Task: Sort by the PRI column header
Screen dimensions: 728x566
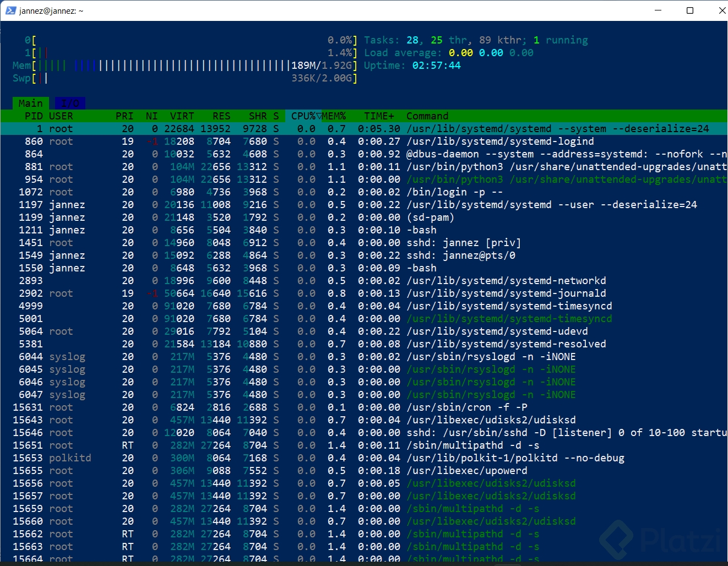Action: (124, 116)
